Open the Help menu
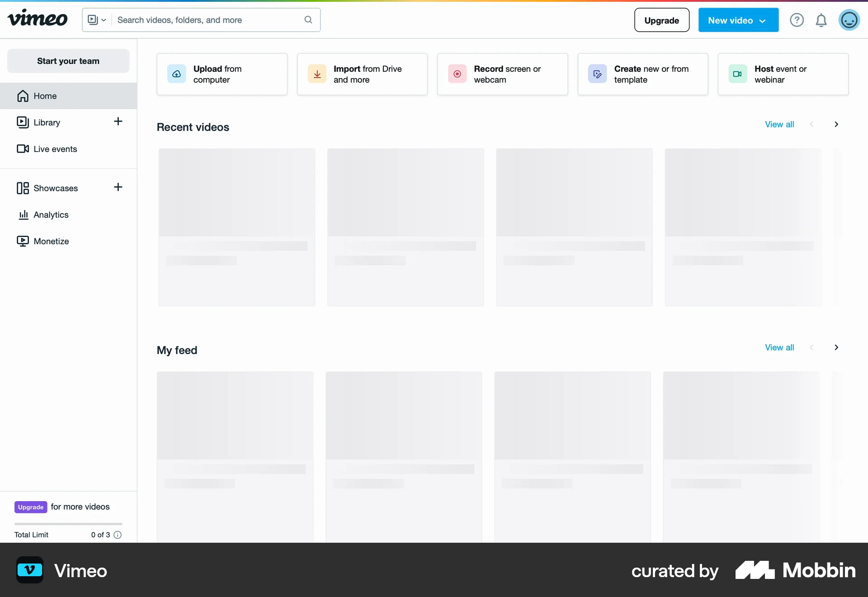The image size is (868, 597). coord(797,20)
